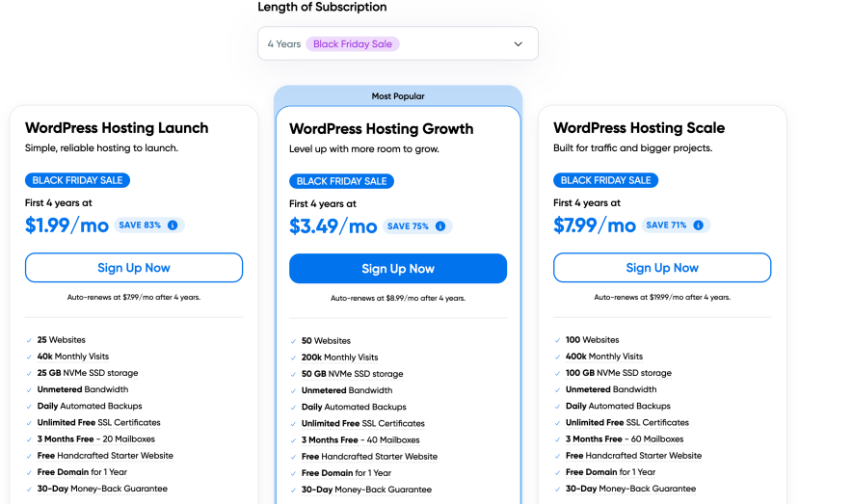Click the SAVE 75% badge

pos(417,225)
